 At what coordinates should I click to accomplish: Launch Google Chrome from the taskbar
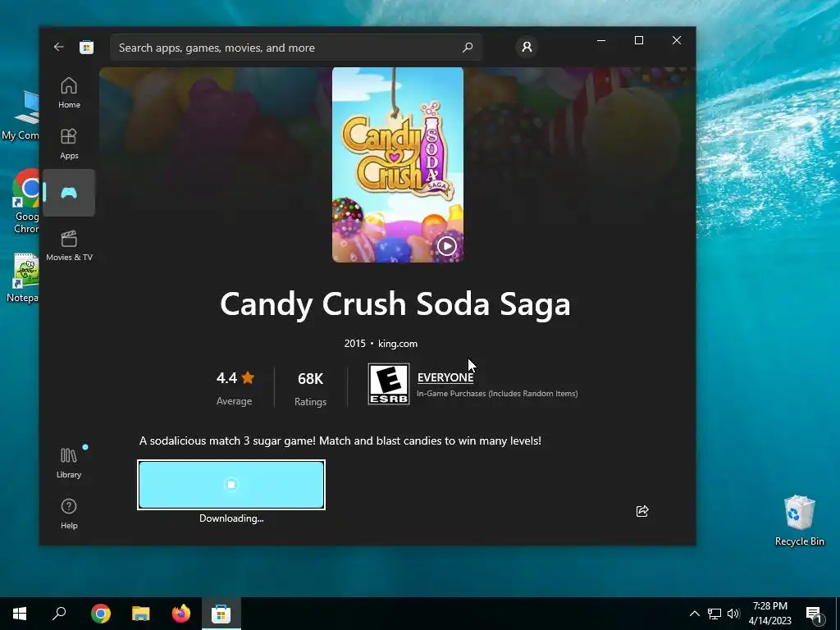pyautogui.click(x=101, y=614)
